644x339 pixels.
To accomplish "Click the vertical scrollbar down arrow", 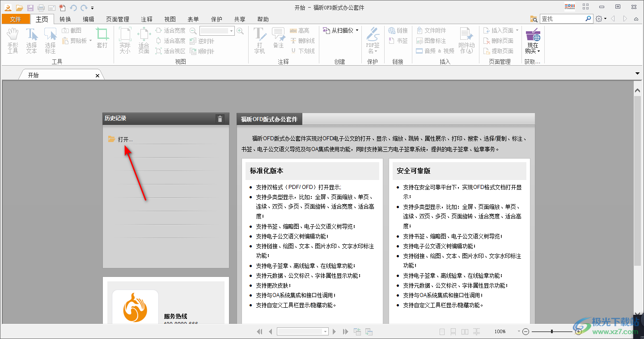I will (x=638, y=314).
